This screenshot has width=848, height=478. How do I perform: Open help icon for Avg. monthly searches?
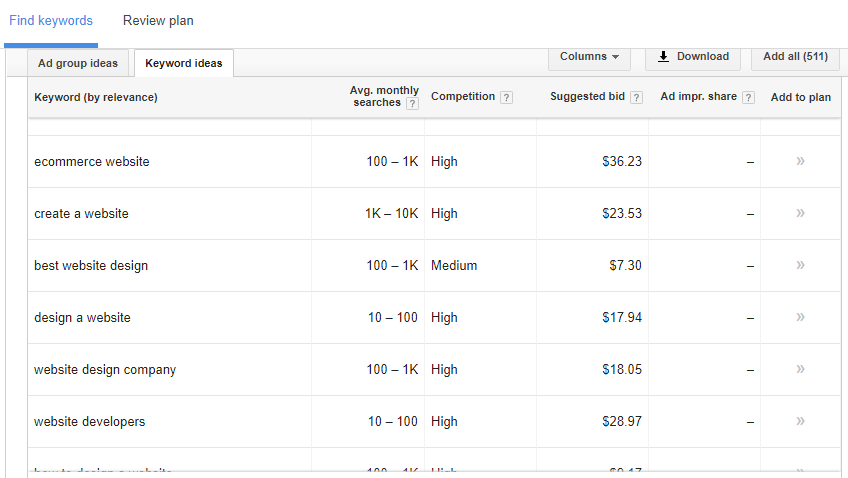point(412,103)
